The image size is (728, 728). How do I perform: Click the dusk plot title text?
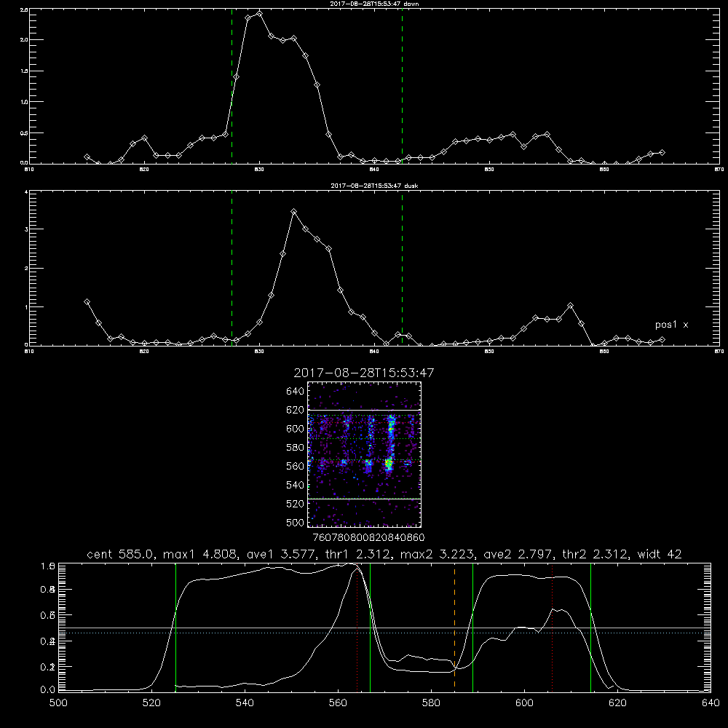pos(374,186)
